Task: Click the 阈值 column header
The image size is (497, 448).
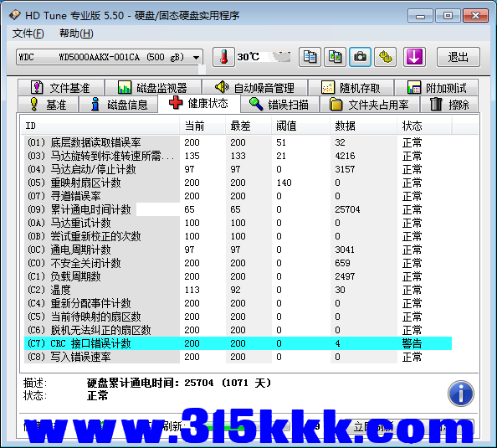Action: click(x=300, y=126)
